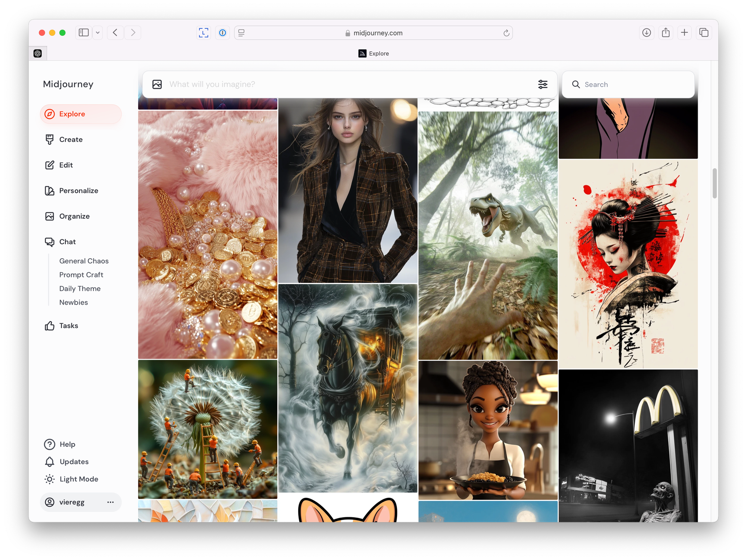This screenshot has height=560, width=747.
Task: Open the Personalize section
Action: (78, 190)
